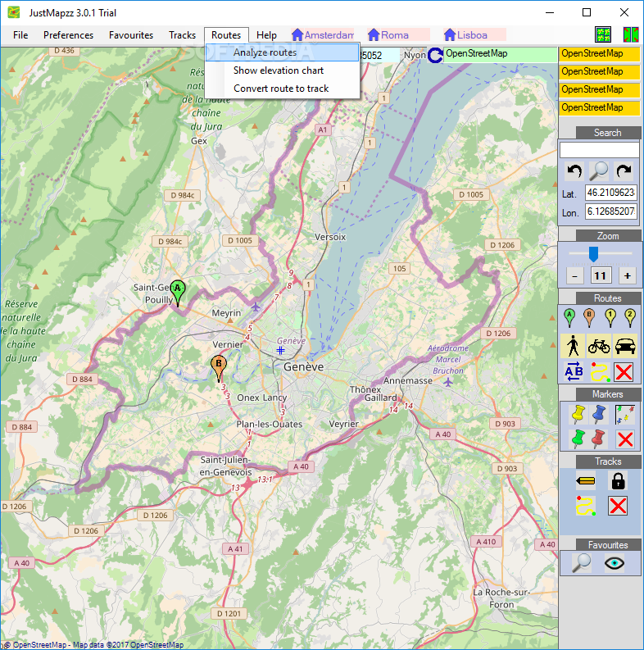
Task: Open the Tracks menu
Action: [x=182, y=35]
